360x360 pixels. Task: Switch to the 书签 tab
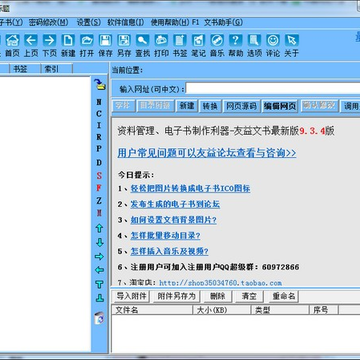pyautogui.click(x=25, y=69)
